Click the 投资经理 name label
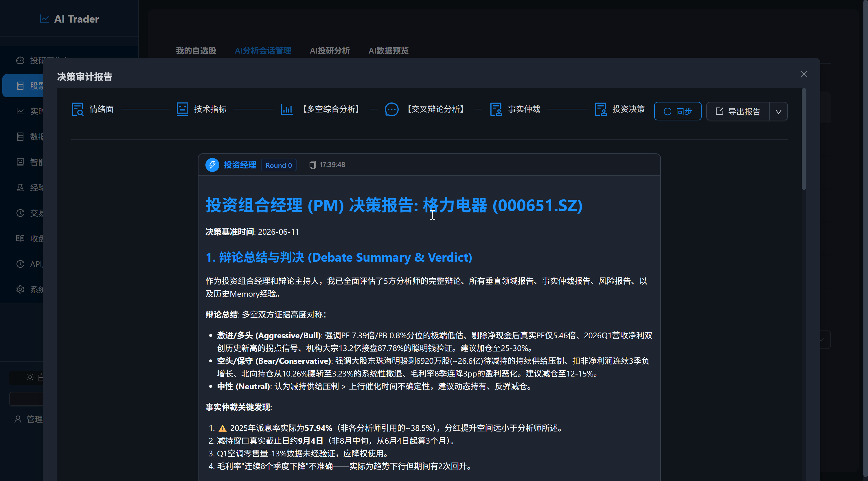This screenshot has height=481, width=868. 240,165
